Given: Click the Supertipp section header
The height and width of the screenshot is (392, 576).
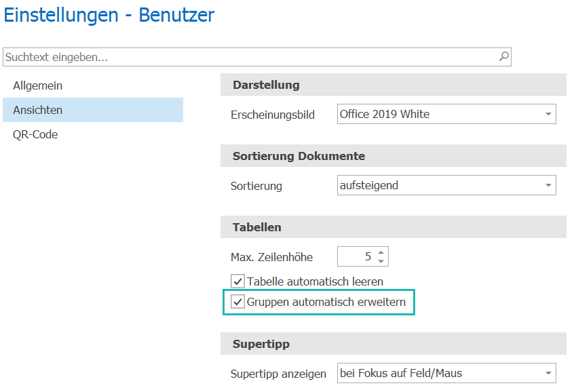Looking at the screenshot, I should [393, 344].
